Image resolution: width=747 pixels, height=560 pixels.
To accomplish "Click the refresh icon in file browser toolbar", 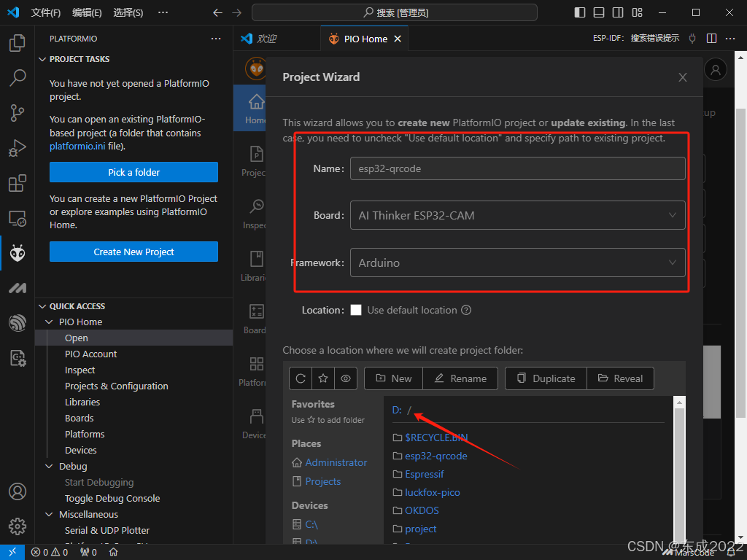I will (x=301, y=378).
